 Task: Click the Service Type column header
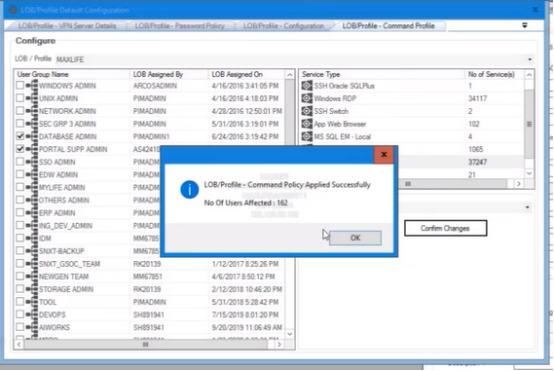pyautogui.click(x=382, y=74)
